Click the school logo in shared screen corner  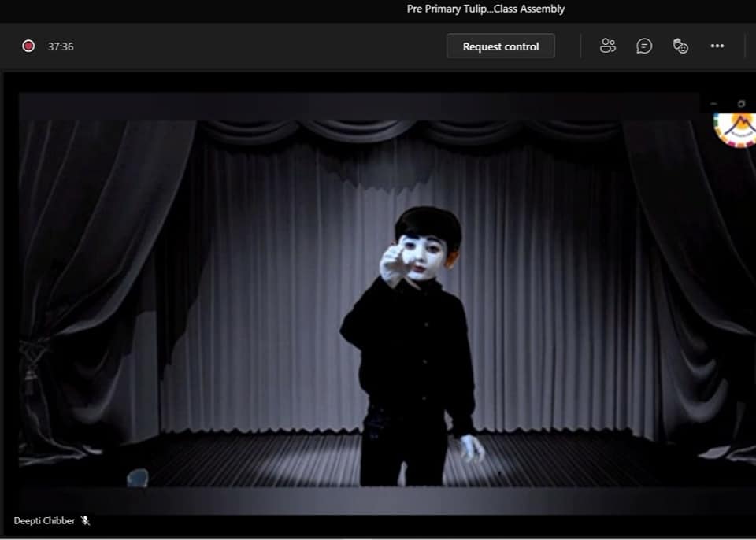pos(735,129)
